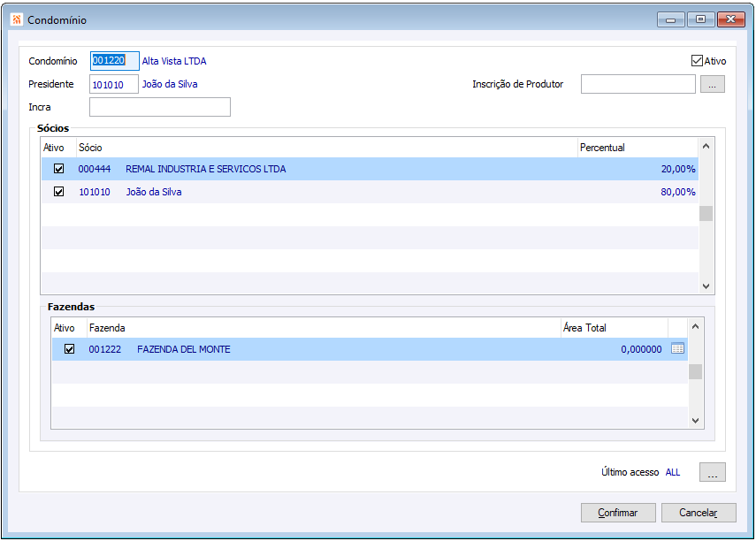
Task: Click into the Incra input field
Action: (x=160, y=107)
